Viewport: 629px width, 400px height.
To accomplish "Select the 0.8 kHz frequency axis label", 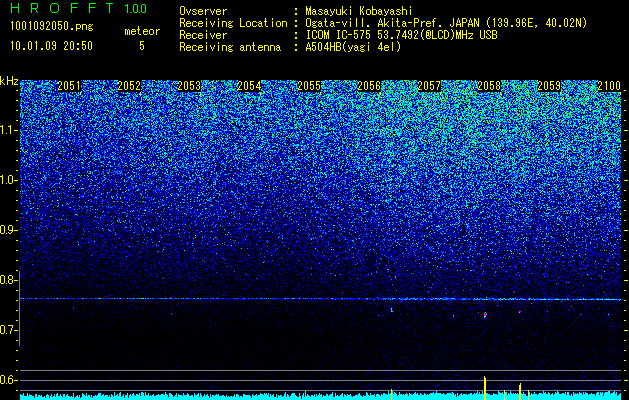I will 9,280.
